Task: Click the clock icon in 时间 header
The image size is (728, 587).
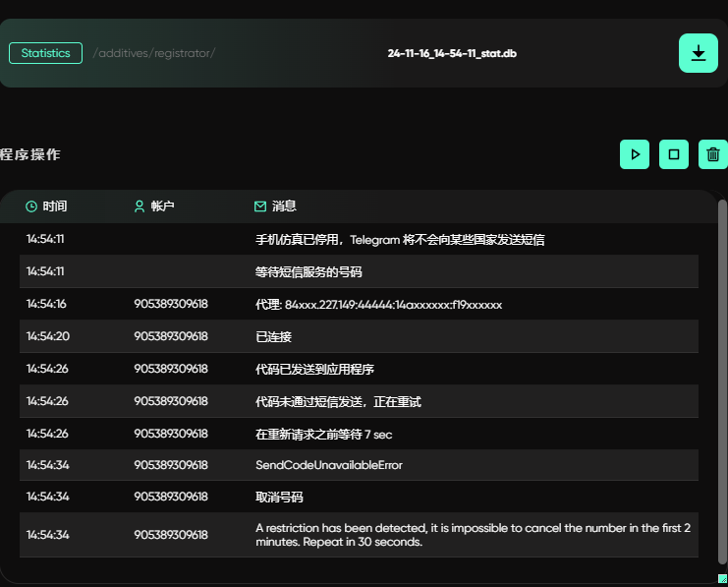Action: point(31,206)
